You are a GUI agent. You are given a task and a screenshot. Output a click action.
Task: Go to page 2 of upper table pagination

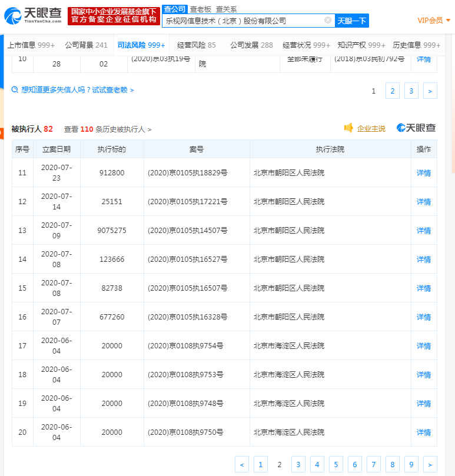point(393,91)
